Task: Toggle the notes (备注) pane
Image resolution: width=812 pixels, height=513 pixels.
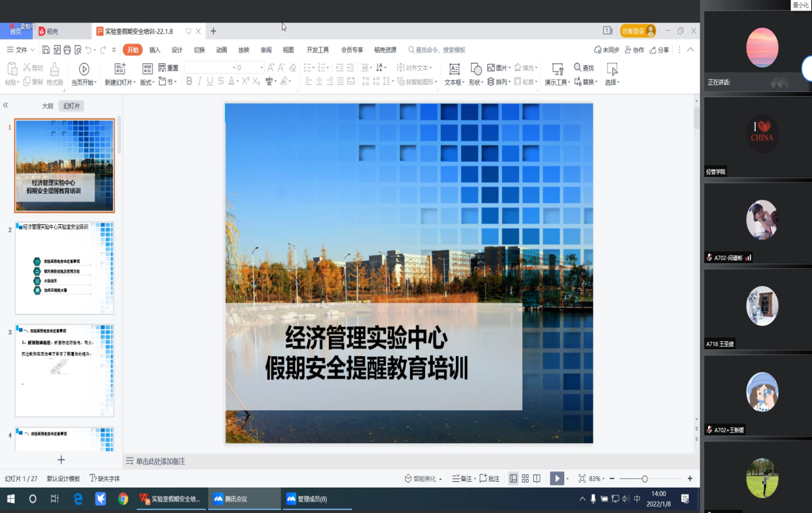Action: coord(463,478)
